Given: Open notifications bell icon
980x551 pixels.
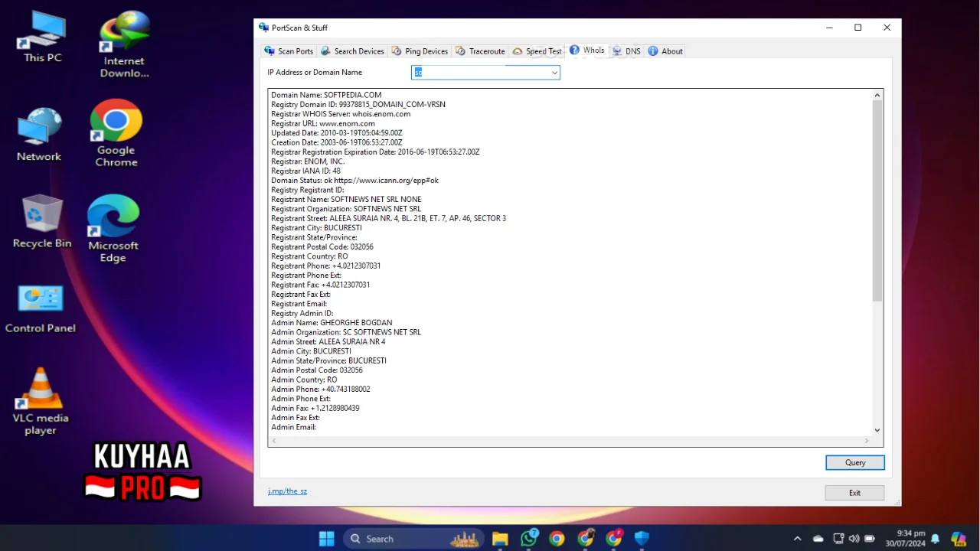Looking at the screenshot, I should click(935, 539).
